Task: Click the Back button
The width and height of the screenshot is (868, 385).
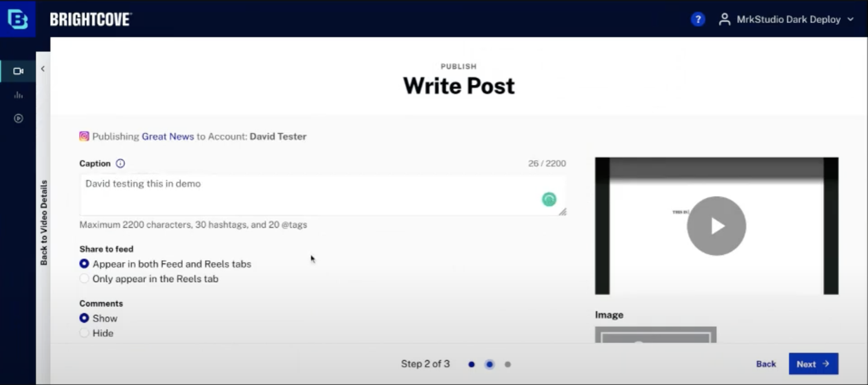Action: (766, 364)
